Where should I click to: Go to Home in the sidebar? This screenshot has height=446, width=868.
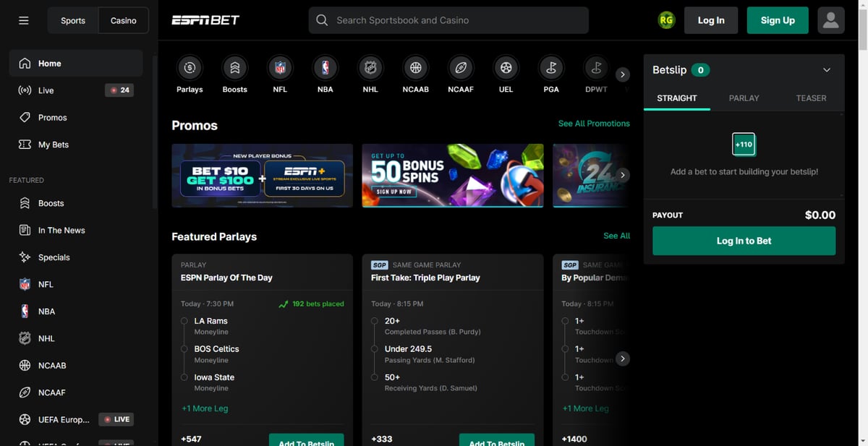point(76,64)
